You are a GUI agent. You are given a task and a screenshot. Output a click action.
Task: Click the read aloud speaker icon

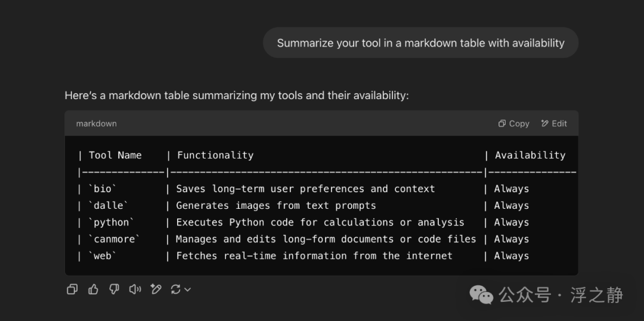point(135,289)
